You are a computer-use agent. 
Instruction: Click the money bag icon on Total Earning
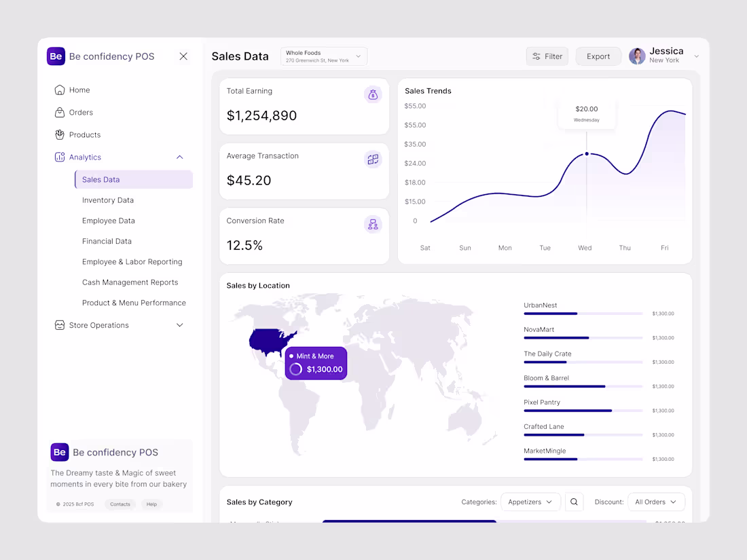373,94
